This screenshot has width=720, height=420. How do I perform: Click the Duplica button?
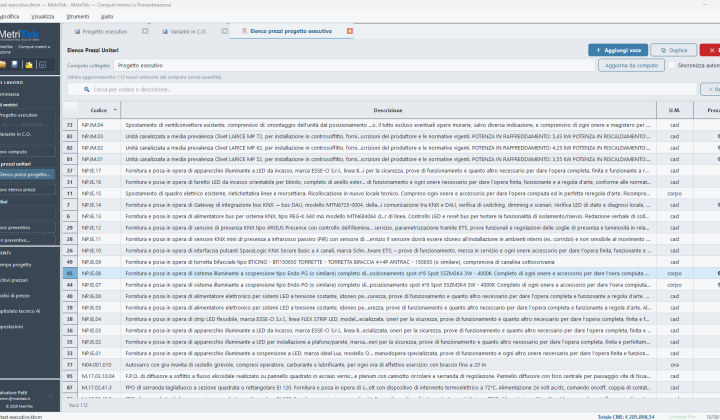pos(674,50)
